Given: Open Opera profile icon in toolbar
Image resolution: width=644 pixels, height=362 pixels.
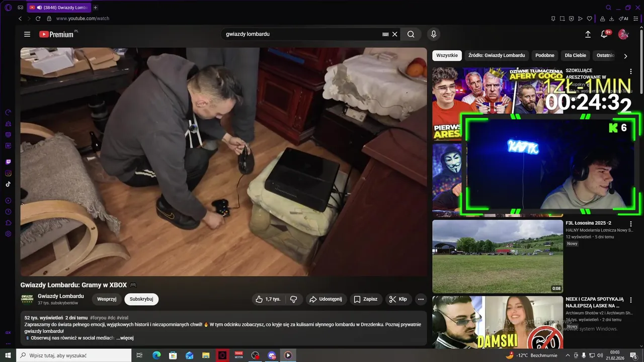Looking at the screenshot, I should [x=602, y=19].
